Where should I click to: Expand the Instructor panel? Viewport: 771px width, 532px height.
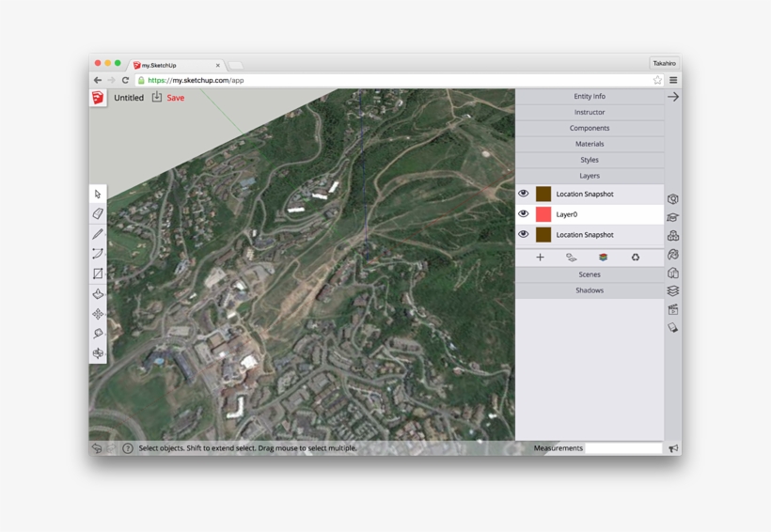click(590, 112)
